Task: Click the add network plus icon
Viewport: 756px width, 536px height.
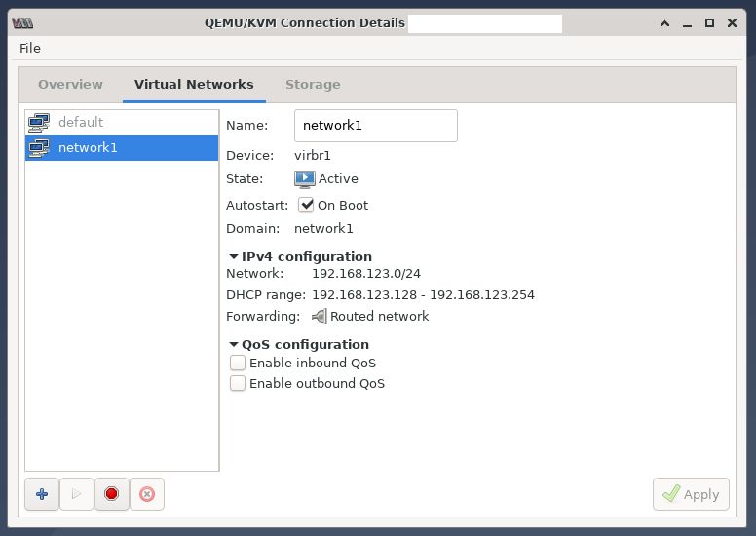Action: 42,494
